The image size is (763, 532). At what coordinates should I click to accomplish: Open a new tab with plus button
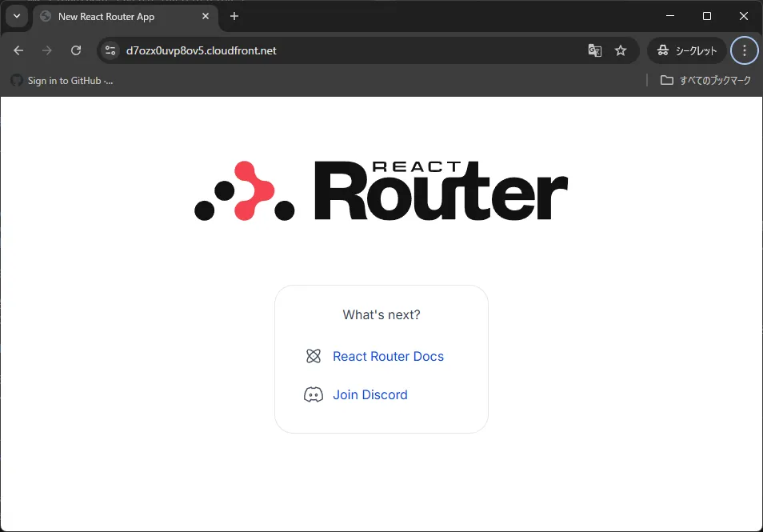(x=234, y=16)
